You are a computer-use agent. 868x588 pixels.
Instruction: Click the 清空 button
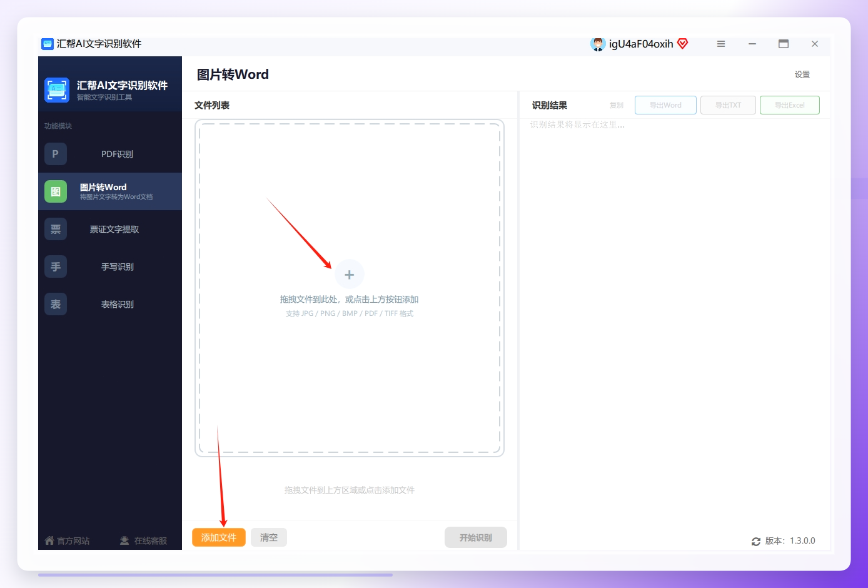click(269, 537)
